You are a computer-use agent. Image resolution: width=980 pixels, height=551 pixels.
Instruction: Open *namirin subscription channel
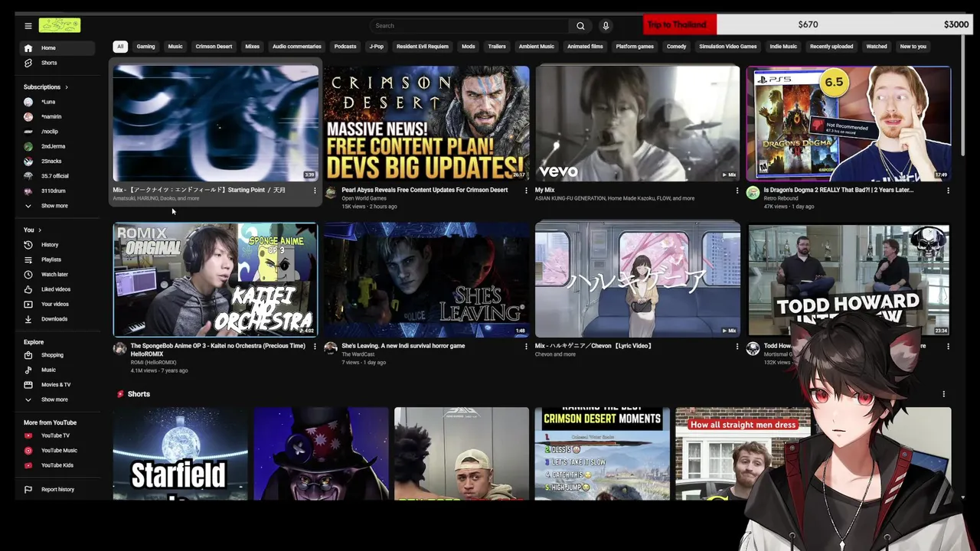click(57, 116)
